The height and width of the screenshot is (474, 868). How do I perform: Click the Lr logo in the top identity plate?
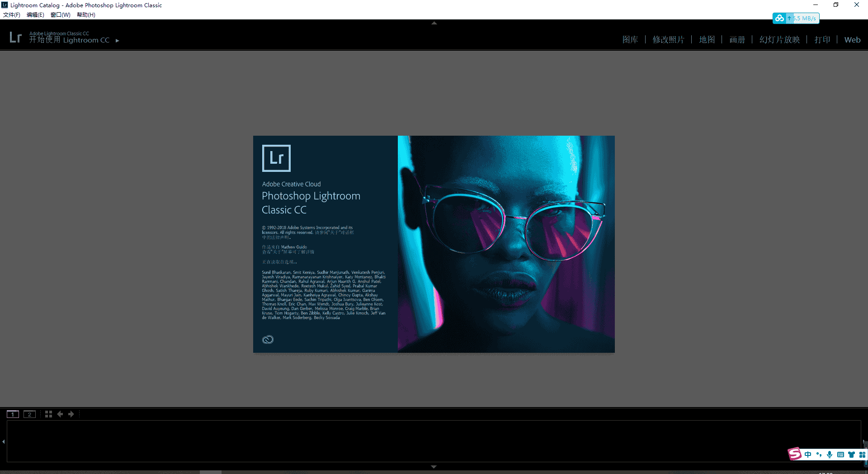(15, 37)
